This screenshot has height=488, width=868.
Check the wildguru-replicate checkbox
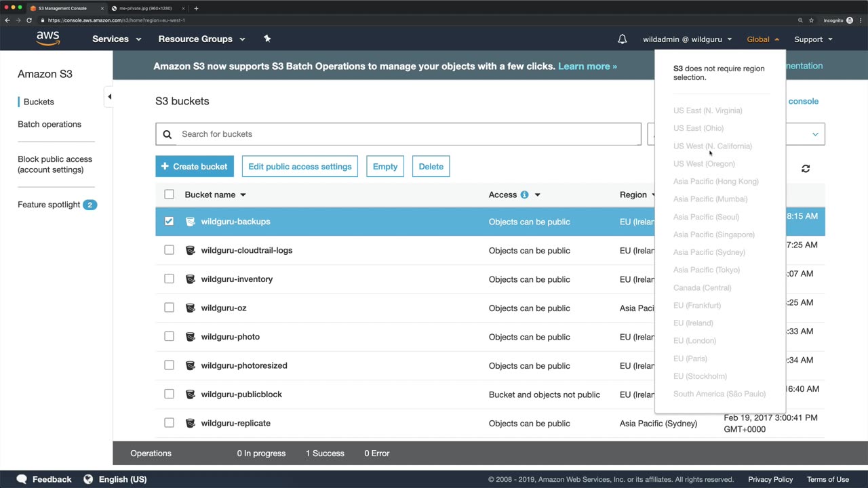click(x=169, y=423)
